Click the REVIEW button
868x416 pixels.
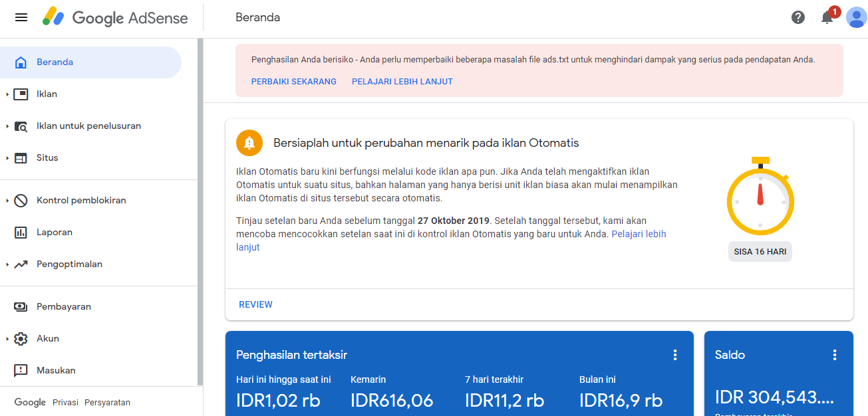[256, 305]
